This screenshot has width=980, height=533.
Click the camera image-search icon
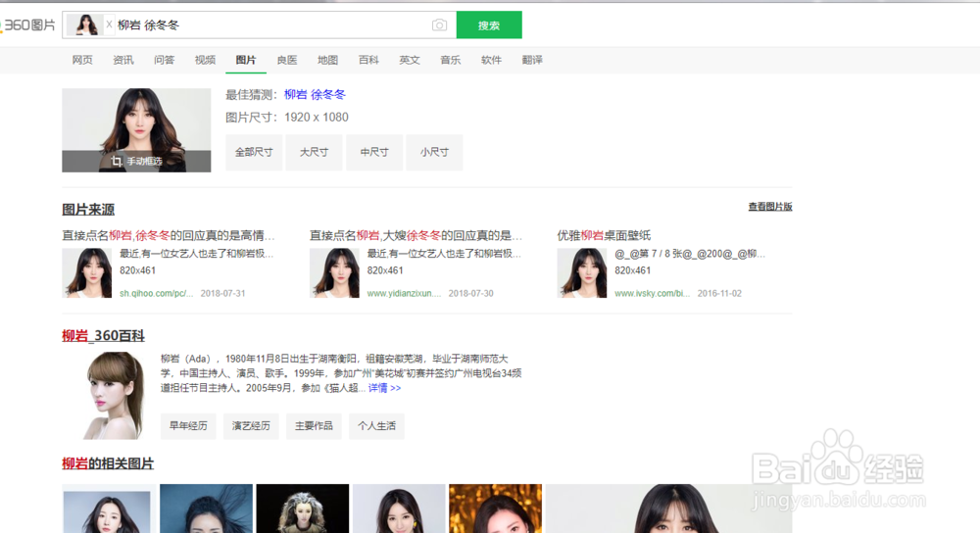click(439, 25)
